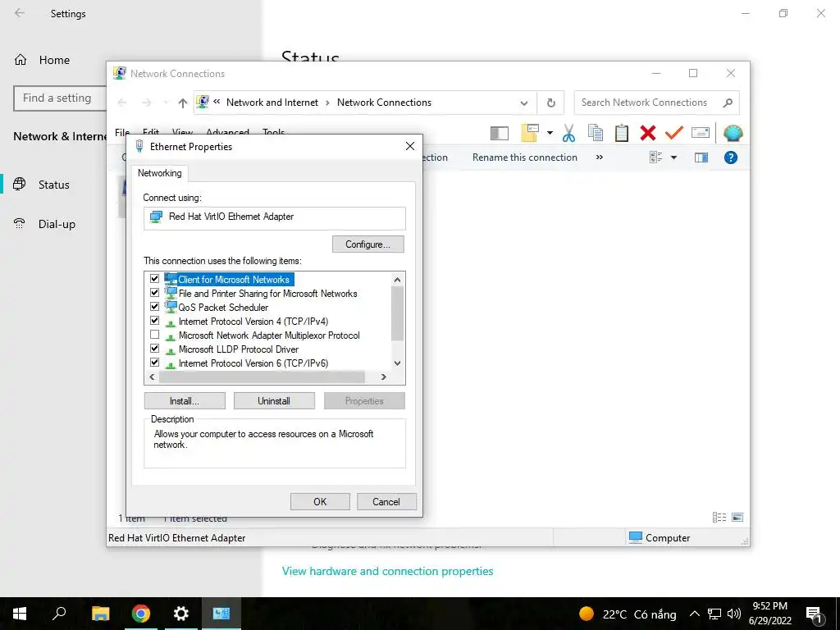Click OK in Ethernet Properties

pos(320,502)
